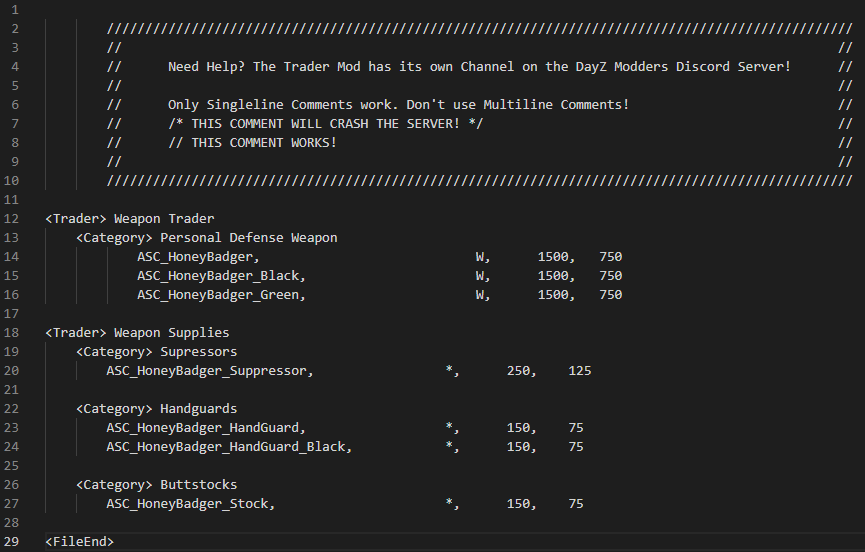The width and height of the screenshot is (865, 552).
Task: Click line number 12 in the gutter
Action: tap(14, 219)
